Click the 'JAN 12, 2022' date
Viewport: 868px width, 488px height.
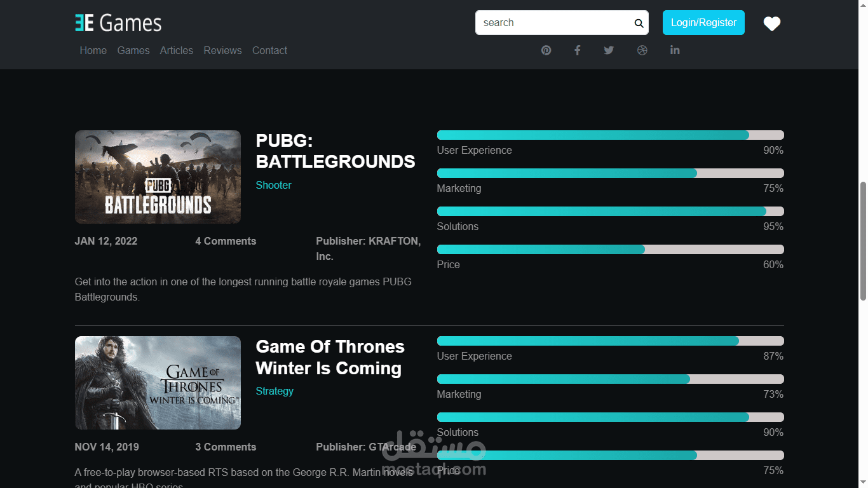click(106, 241)
